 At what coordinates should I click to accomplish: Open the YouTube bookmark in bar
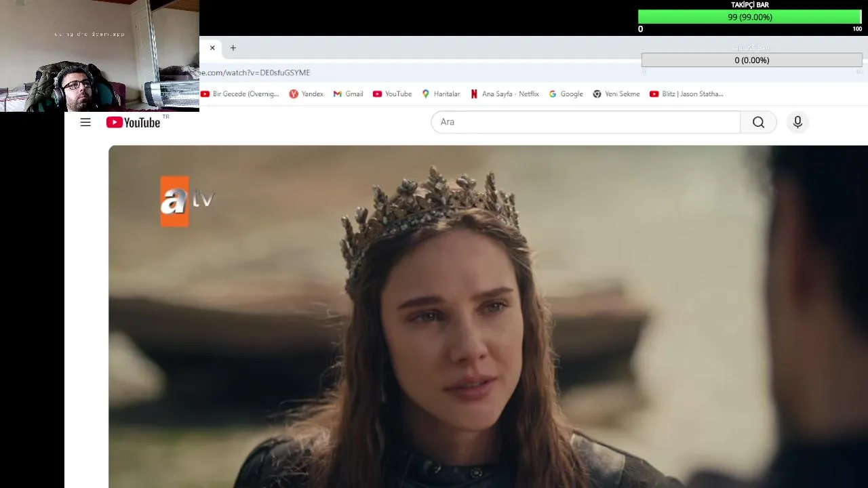(x=392, y=94)
